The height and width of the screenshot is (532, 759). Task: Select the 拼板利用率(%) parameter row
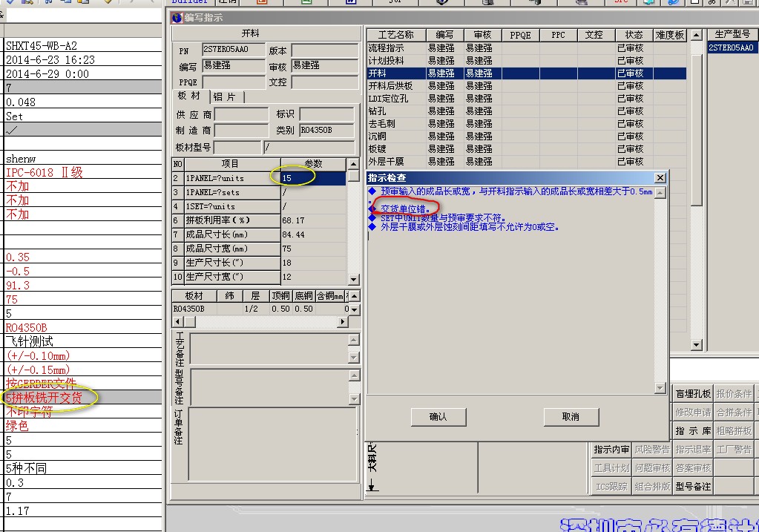tap(259, 220)
